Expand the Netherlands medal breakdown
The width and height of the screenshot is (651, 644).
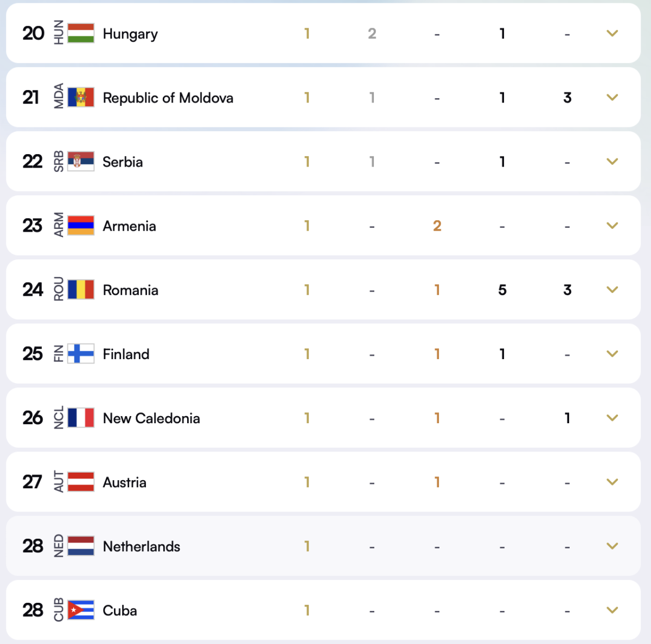pyautogui.click(x=612, y=546)
